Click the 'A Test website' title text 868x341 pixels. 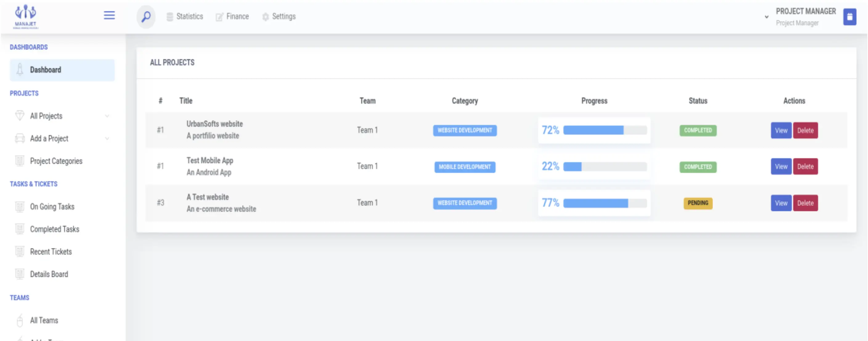(207, 197)
